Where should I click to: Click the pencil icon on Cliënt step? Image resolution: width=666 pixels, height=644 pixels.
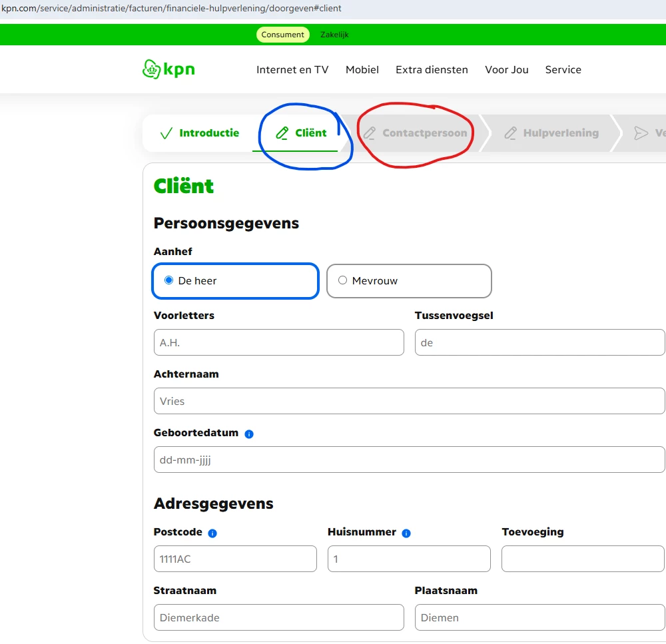[x=282, y=133]
